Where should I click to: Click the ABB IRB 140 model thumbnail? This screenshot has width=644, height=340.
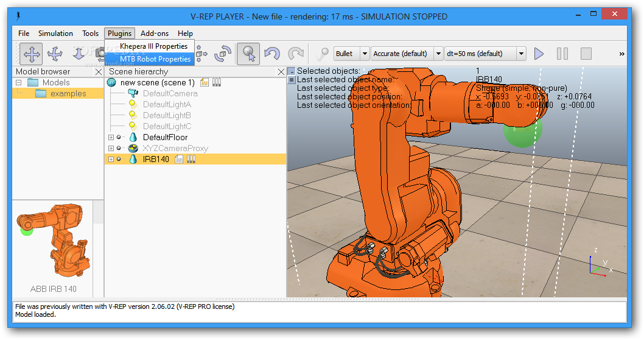coord(53,241)
